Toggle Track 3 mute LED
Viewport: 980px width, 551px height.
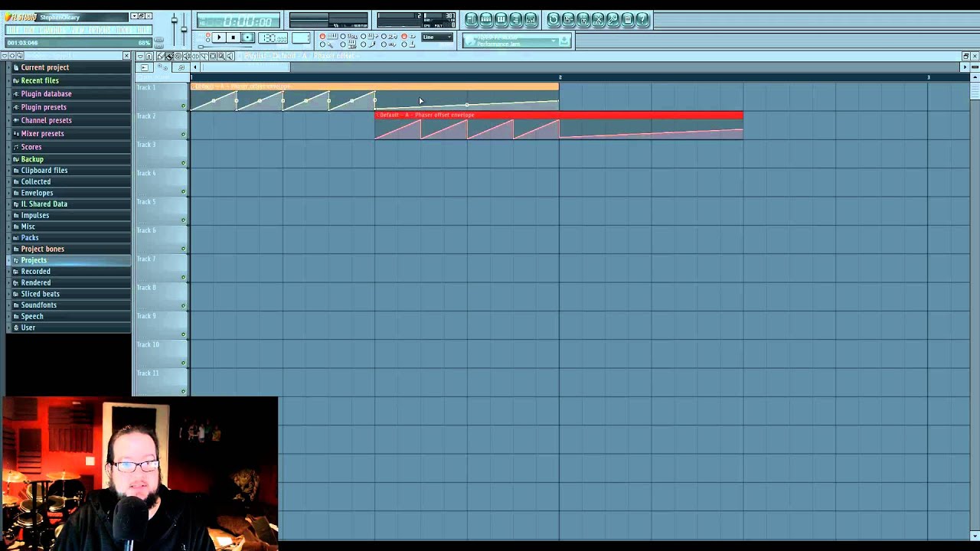click(183, 163)
